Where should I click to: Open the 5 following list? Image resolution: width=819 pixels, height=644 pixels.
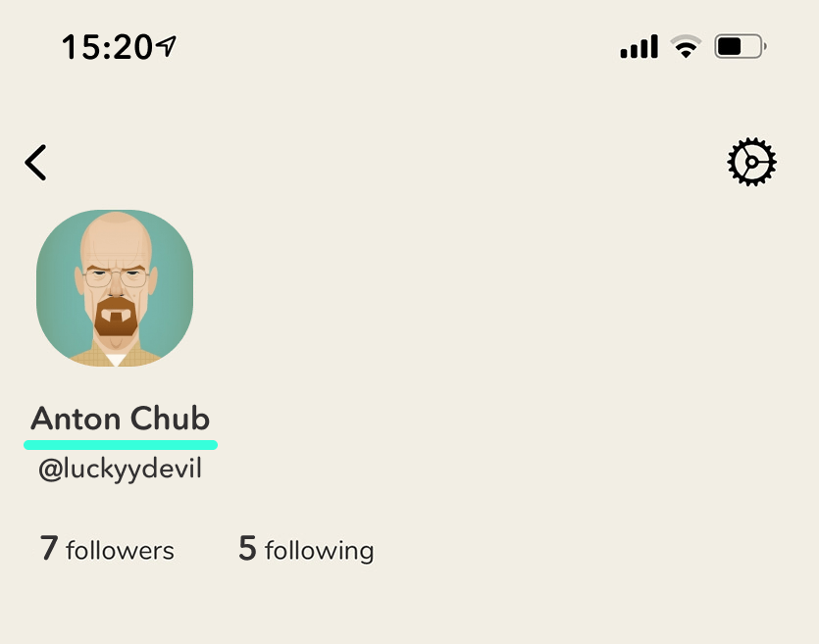click(x=306, y=549)
